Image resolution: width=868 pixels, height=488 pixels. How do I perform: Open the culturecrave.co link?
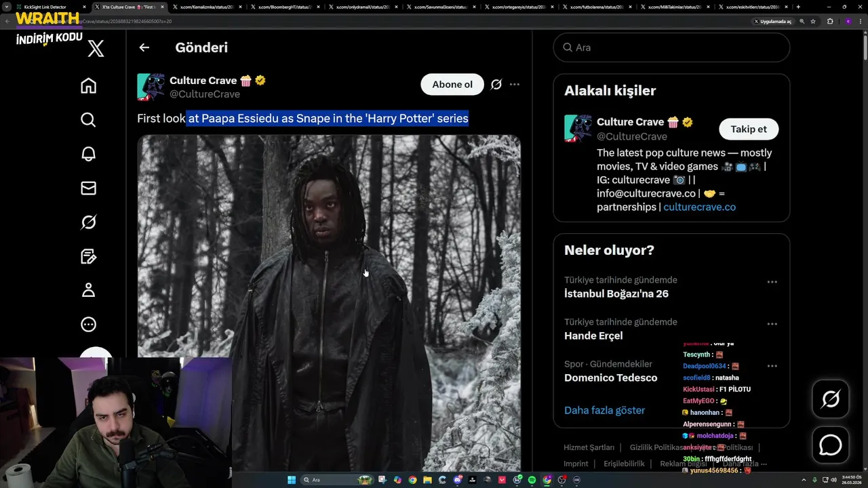699,207
